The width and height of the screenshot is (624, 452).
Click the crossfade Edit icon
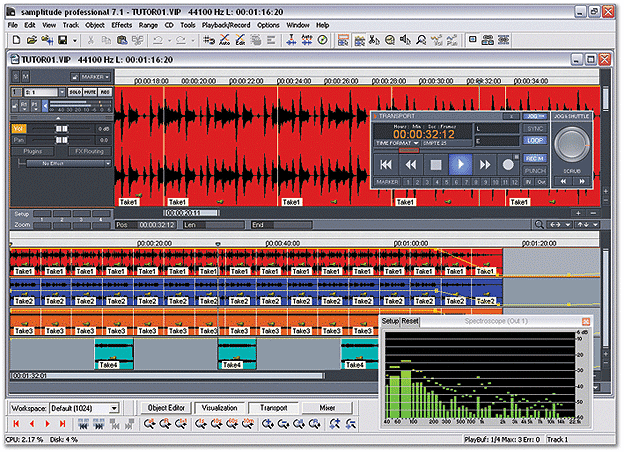coord(240,40)
